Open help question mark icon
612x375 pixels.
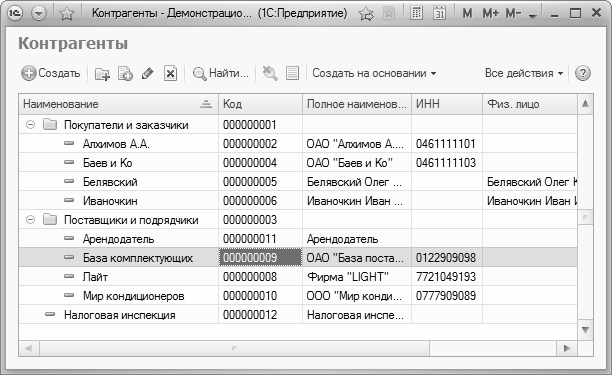(x=582, y=73)
